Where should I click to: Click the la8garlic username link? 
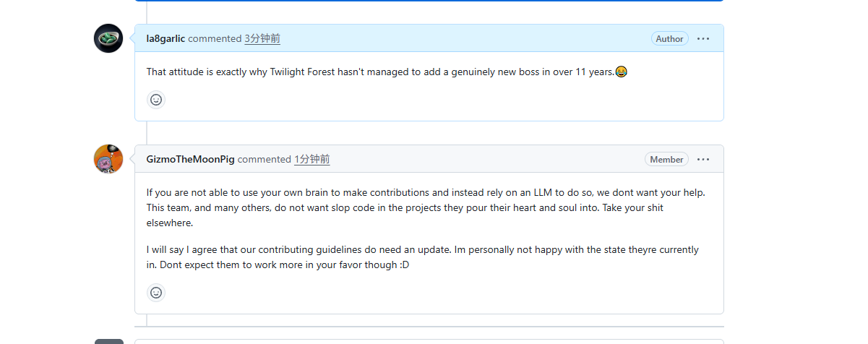(x=166, y=38)
